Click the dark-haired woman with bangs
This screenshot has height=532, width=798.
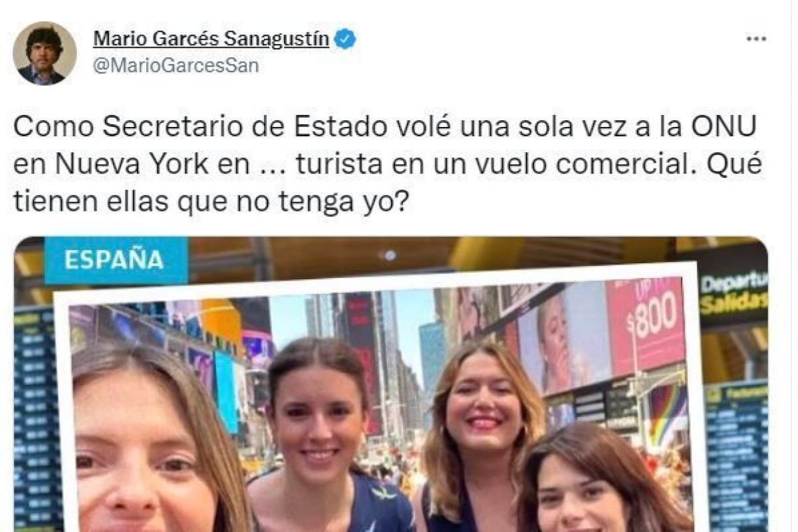(598, 480)
